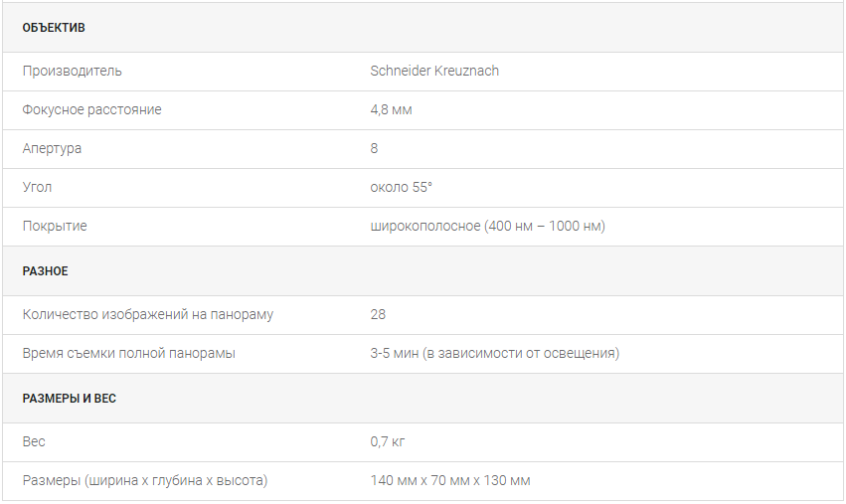Select Время съемки полной панорамы label
846x504 pixels.
[129, 354]
